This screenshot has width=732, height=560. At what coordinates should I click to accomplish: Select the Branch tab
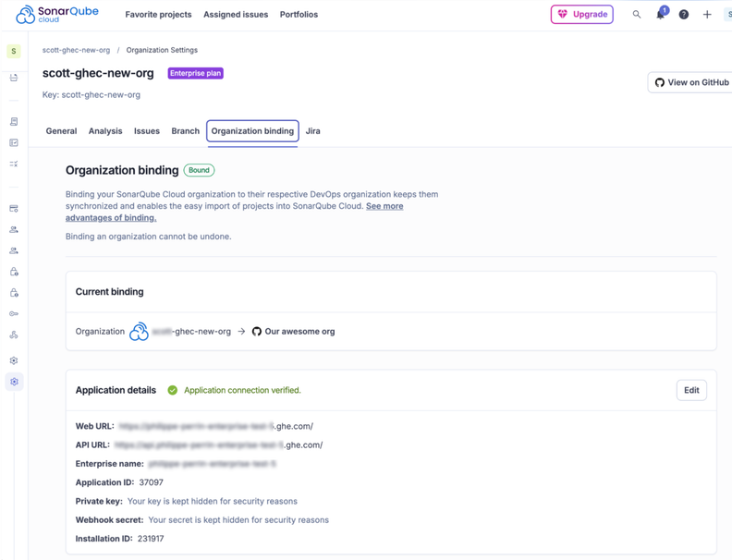[x=186, y=131]
